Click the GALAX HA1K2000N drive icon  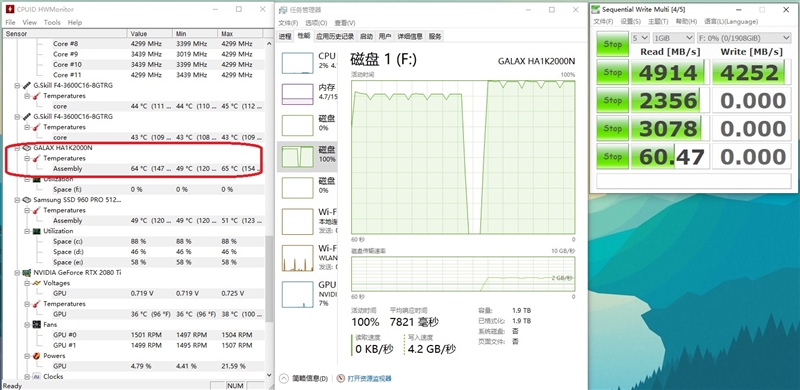pos(27,148)
